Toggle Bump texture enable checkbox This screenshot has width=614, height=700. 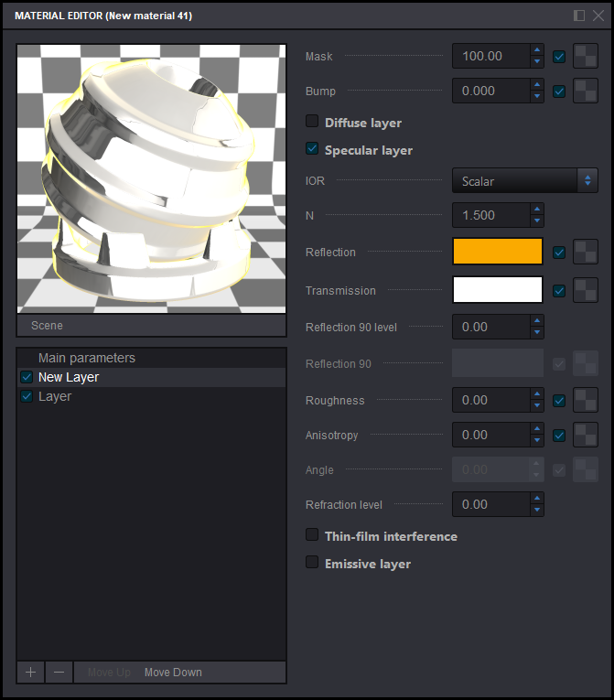coord(559,92)
